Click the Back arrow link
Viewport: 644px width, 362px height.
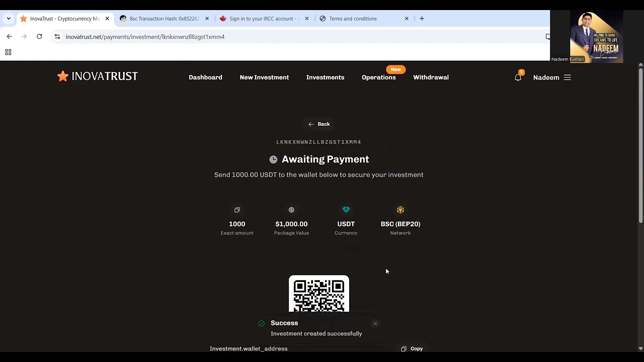coord(319,124)
